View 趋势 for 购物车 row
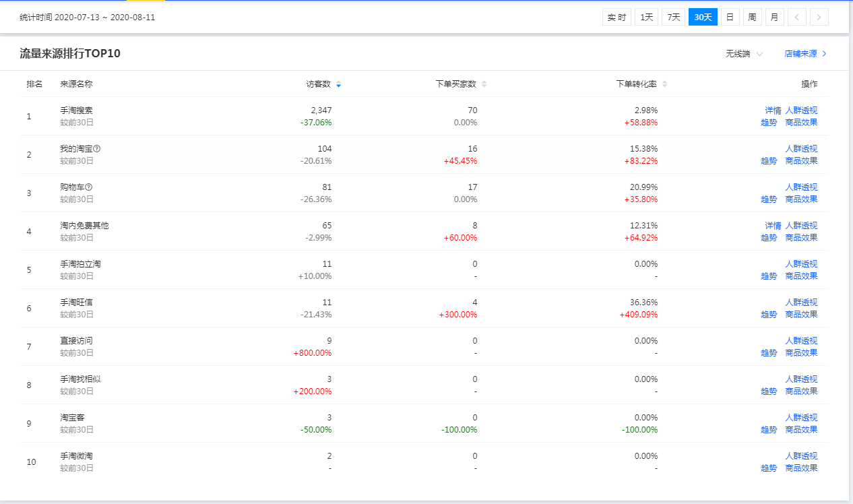Viewport: 853px width, 504px height. (x=769, y=199)
